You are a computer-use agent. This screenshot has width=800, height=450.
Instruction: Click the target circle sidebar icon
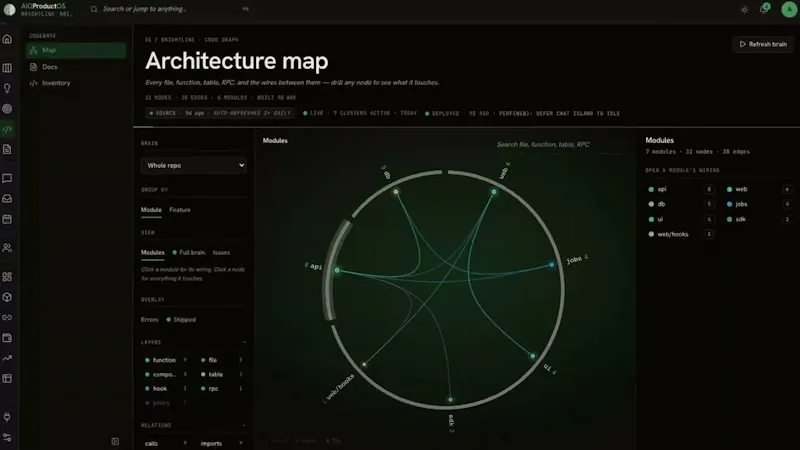tap(7, 109)
